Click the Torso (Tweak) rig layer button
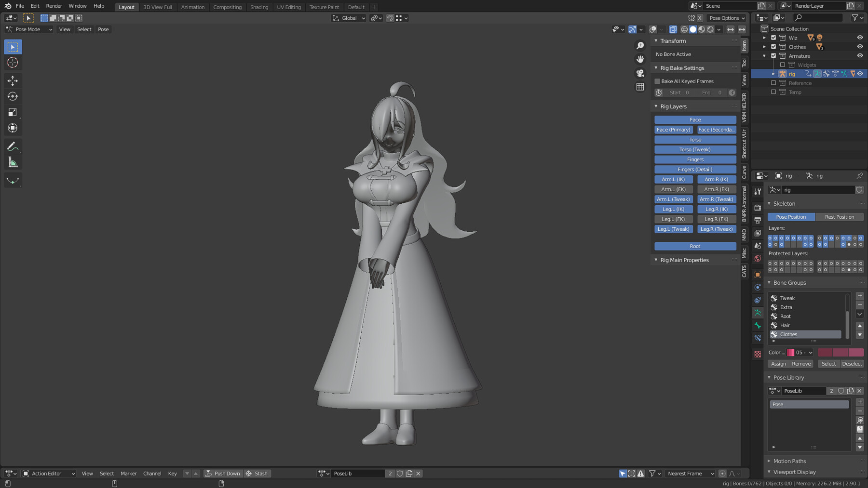 (695, 150)
